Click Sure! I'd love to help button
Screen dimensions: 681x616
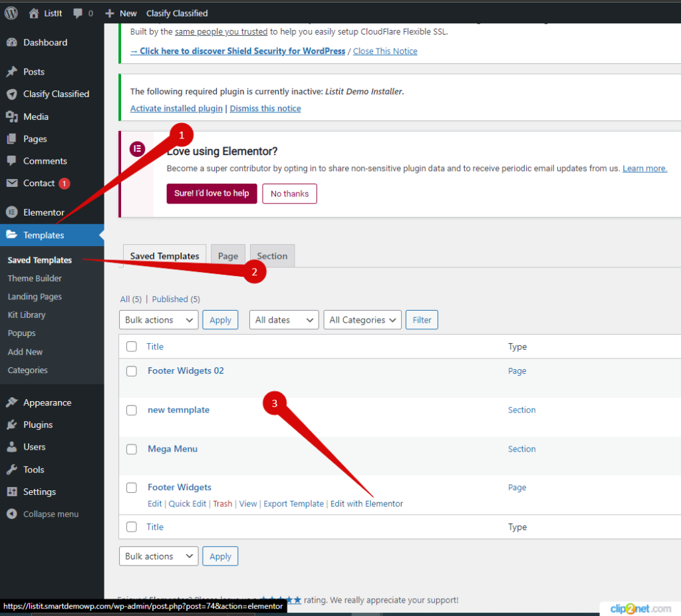[x=211, y=194]
